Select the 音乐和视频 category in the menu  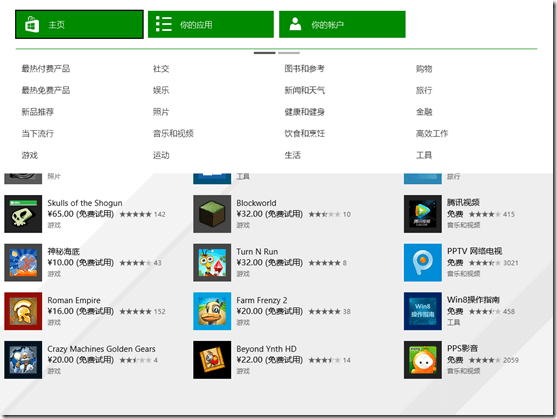tap(173, 134)
